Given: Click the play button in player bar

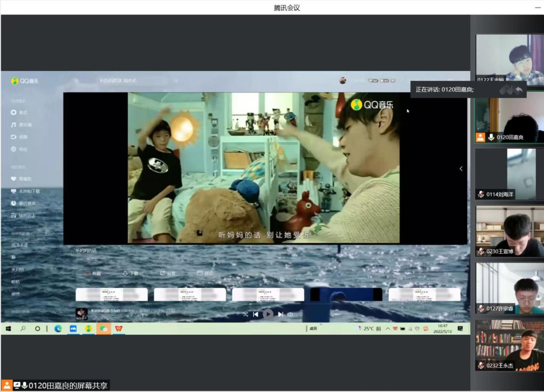Looking at the screenshot, I should 268,314.
